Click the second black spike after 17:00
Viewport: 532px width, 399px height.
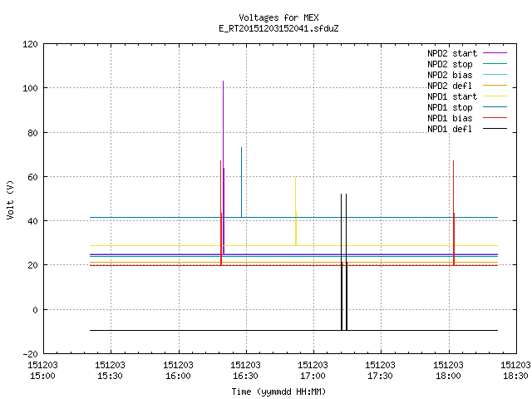pos(346,262)
